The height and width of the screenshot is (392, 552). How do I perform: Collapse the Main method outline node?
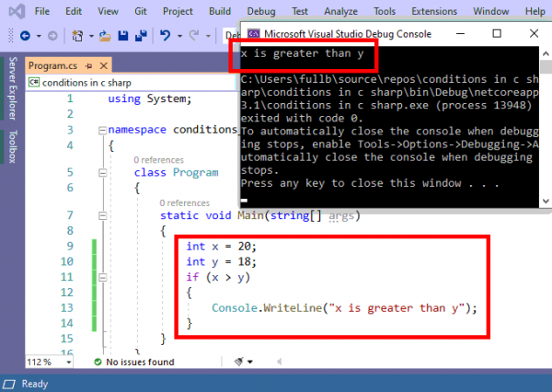click(x=100, y=216)
